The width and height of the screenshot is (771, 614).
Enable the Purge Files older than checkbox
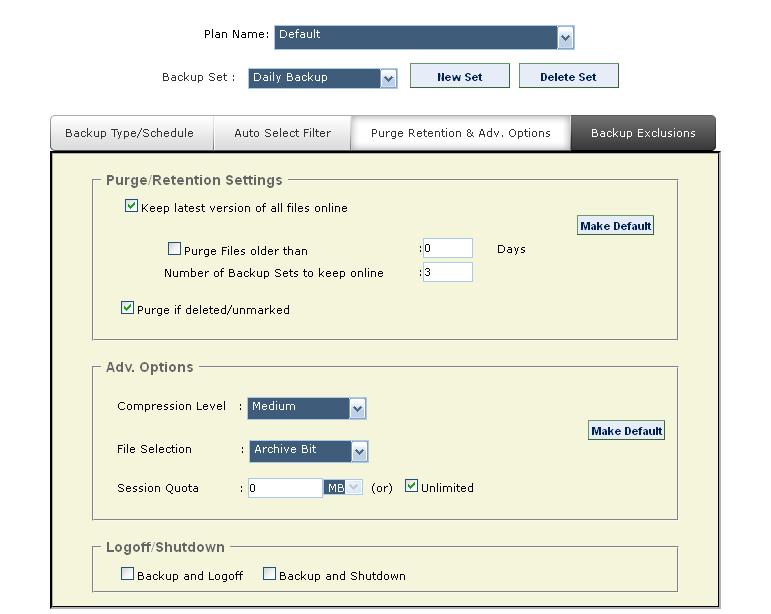tap(175, 249)
